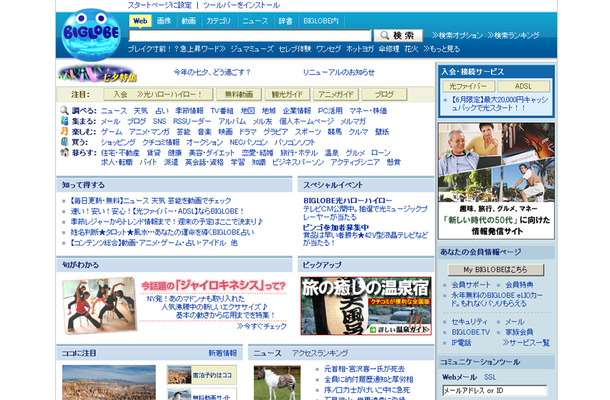
Task: Open the 検索オプション link
Action: pos(457,35)
